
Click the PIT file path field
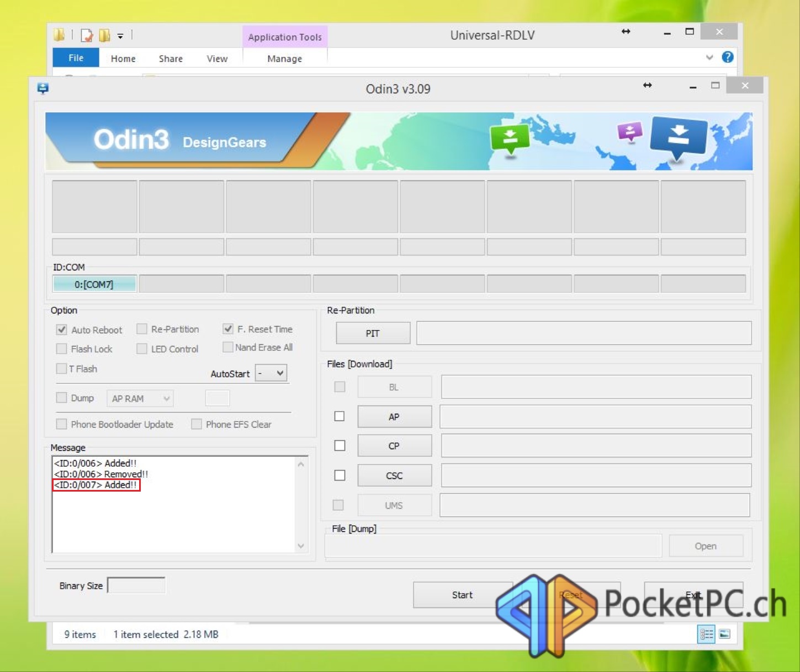[584, 333]
